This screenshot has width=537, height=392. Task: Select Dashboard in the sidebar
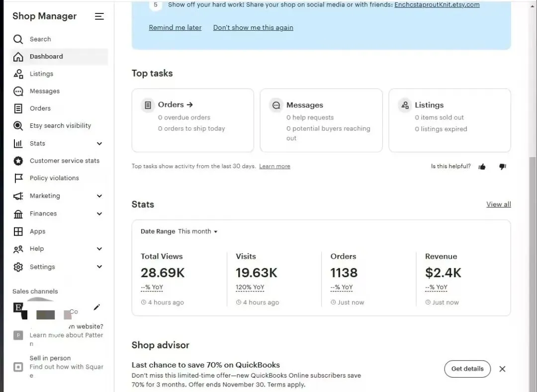point(46,57)
